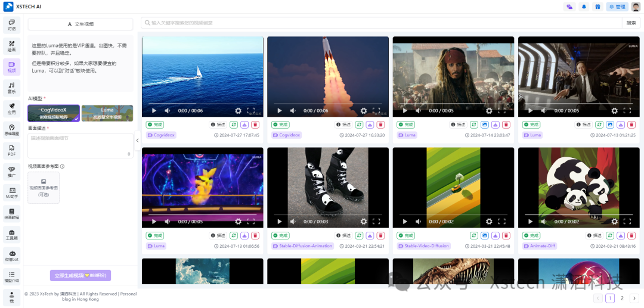Image resolution: width=644 pixels, height=308 pixels.
Task: Open the MJ助手 sidebar item
Action: click(11, 192)
